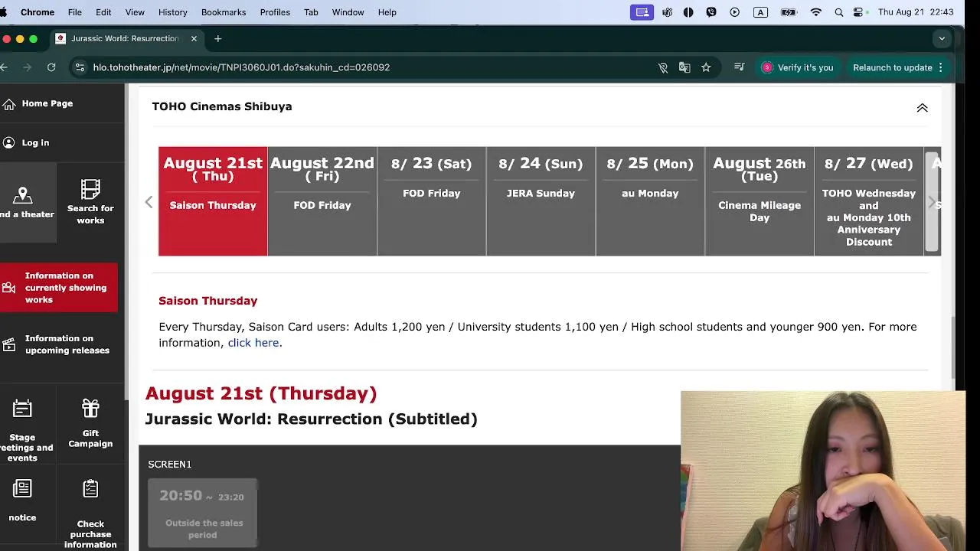Click the 20:50 ~ 23:20 showtime box
The height and width of the screenshot is (551, 980).
point(203,513)
